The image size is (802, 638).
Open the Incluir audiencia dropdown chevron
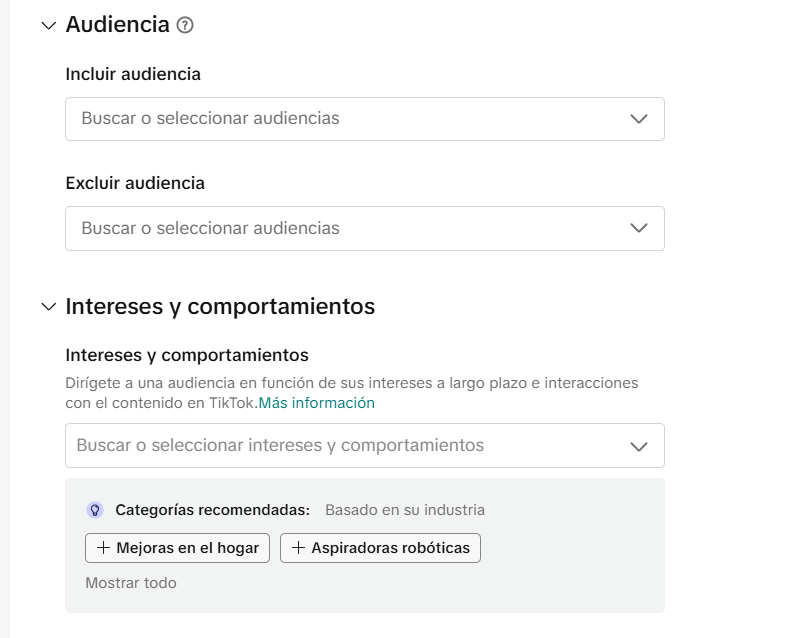point(640,118)
